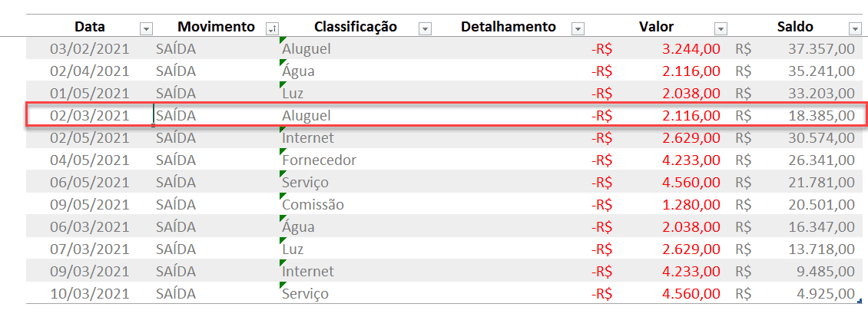
Task: Open the Classificação column filter dropdown
Action: [x=425, y=28]
